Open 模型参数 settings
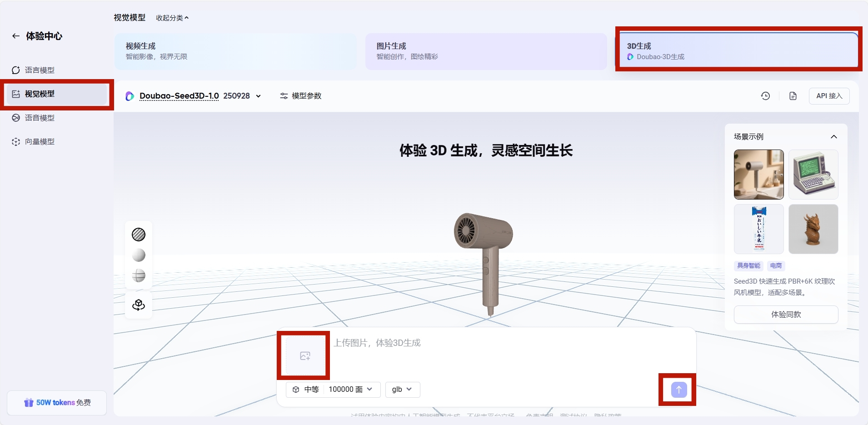Image resolution: width=868 pixels, height=425 pixels. coord(301,96)
